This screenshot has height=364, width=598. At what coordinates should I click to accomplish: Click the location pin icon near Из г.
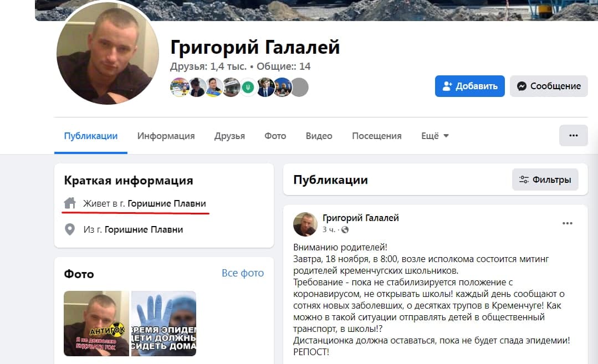point(70,229)
